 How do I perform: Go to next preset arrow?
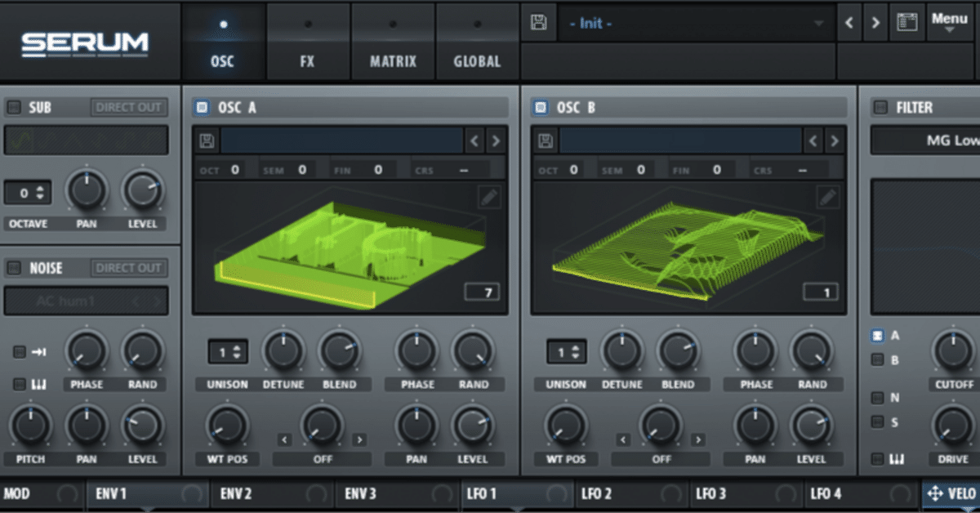pyautogui.click(x=875, y=23)
